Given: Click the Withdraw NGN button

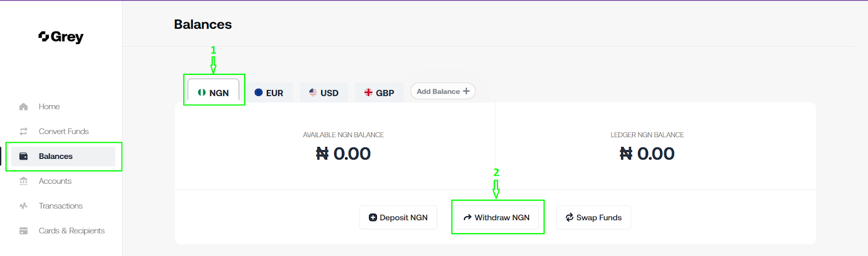Looking at the screenshot, I should (497, 217).
